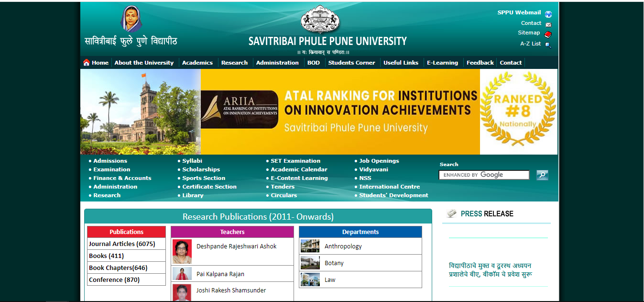Click the Departments column header
This screenshot has height=302, width=644.
[360, 232]
